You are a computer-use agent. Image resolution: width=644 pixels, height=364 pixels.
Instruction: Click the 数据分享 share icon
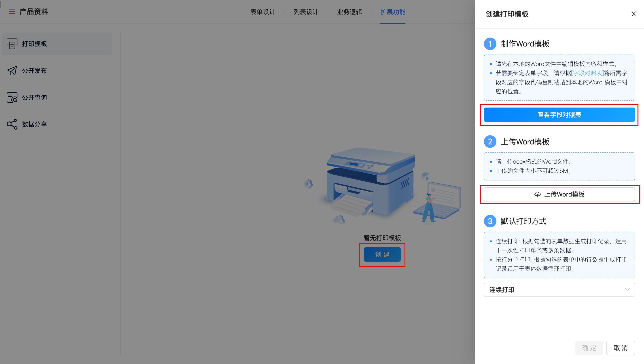tap(12, 124)
